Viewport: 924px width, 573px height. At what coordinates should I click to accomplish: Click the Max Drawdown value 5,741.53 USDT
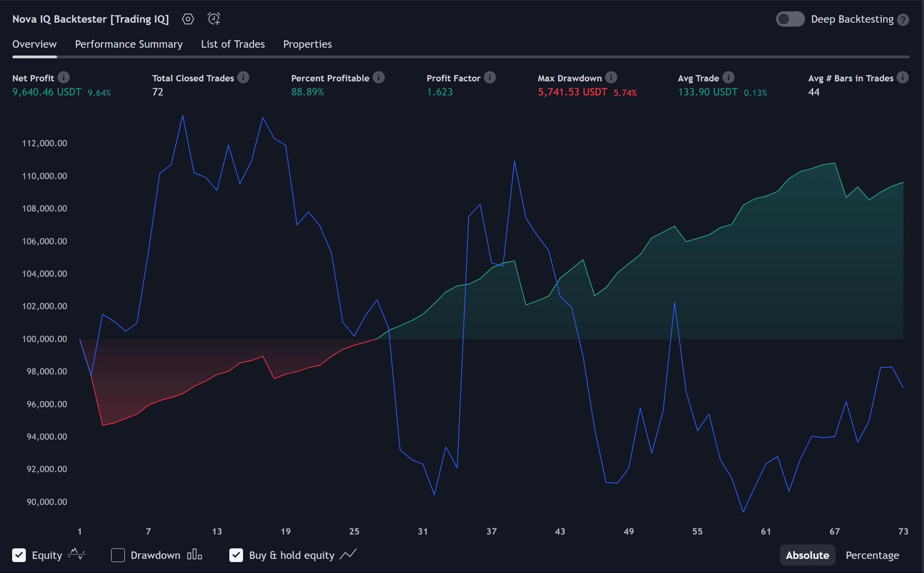click(573, 92)
